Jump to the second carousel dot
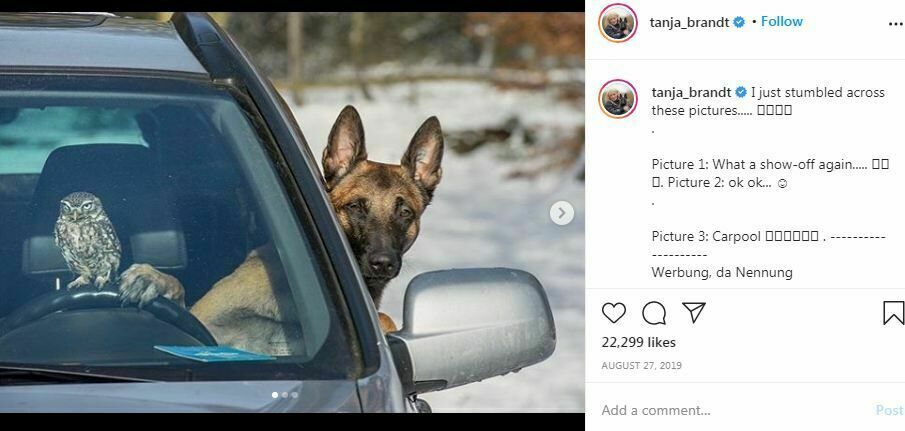This screenshot has height=431, width=905. (284, 395)
